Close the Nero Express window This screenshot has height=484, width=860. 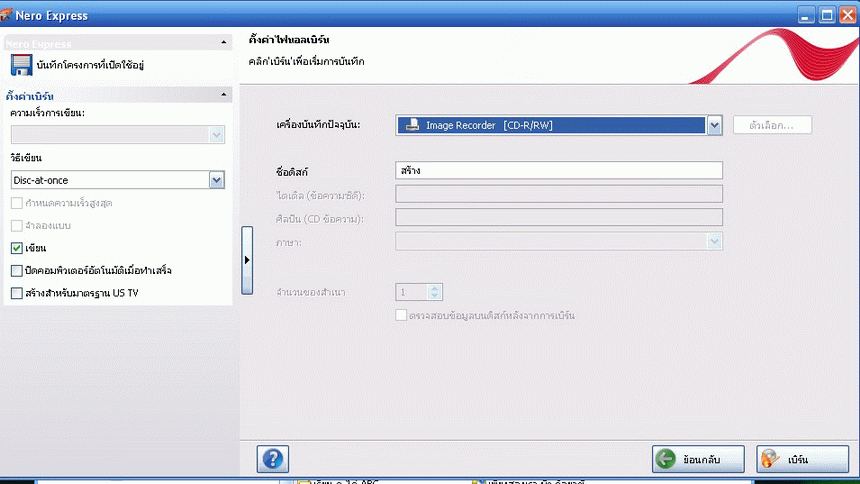847,15
